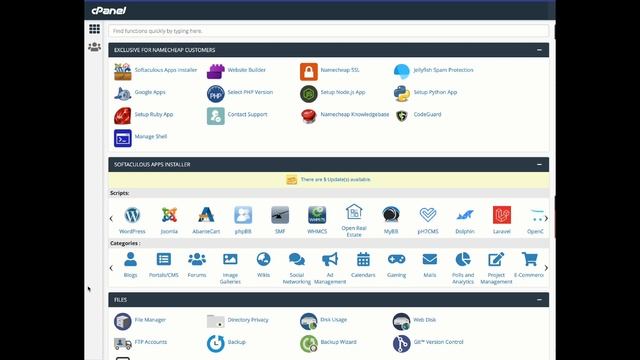
Task: Open the Ad Management category
Action: [x=330, y=268]
